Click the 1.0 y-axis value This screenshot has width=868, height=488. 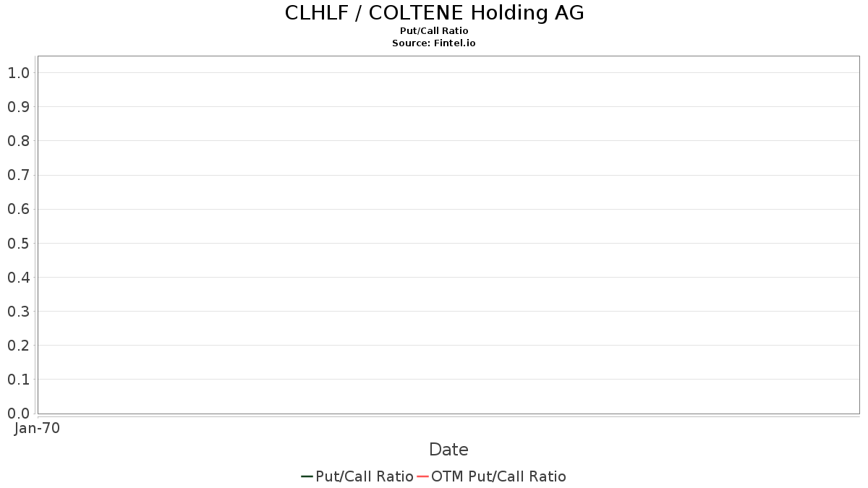pos(18,72)
